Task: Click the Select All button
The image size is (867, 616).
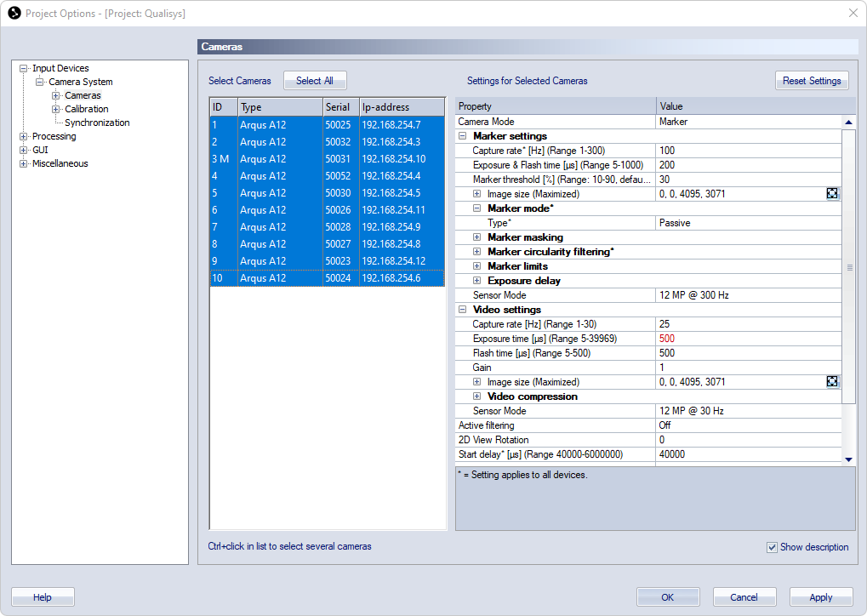Action: coord(315,81)
